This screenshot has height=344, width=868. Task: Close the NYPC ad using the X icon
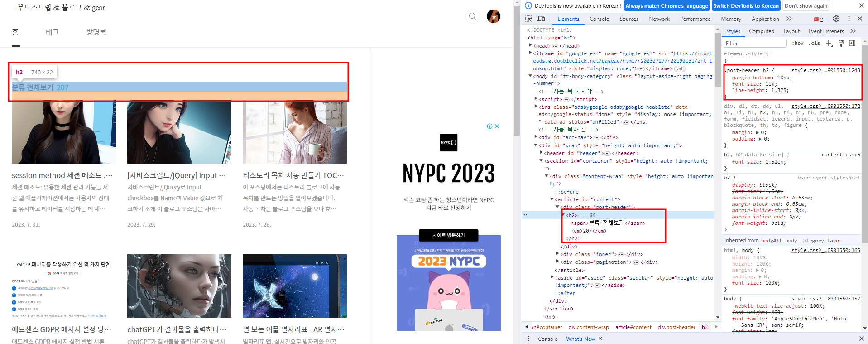[497, 126]
